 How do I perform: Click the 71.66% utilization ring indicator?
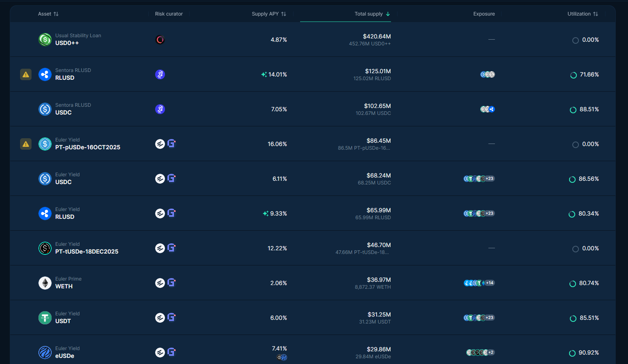(x=574, y=75)
